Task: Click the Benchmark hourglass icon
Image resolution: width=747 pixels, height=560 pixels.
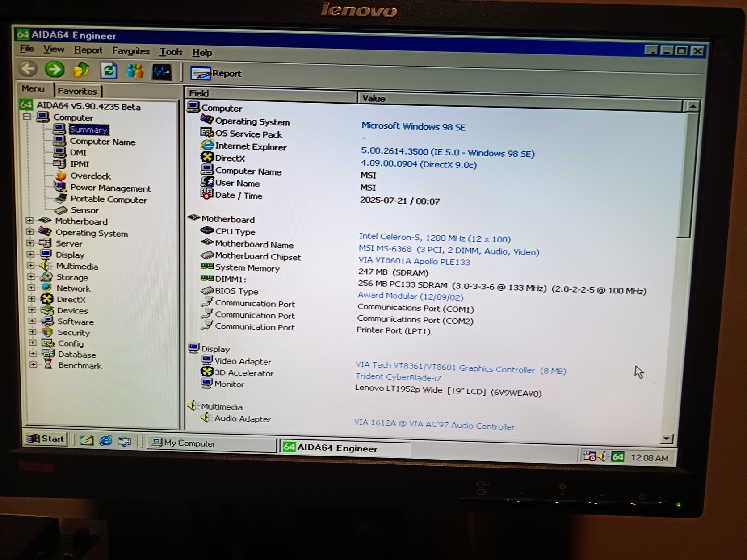Action: (48, 365)
